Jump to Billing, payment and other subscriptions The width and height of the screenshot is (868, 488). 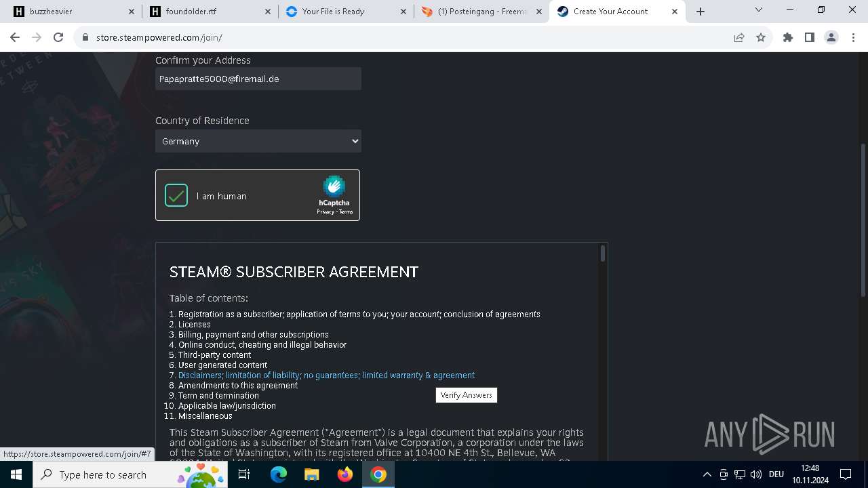[253, 334]
